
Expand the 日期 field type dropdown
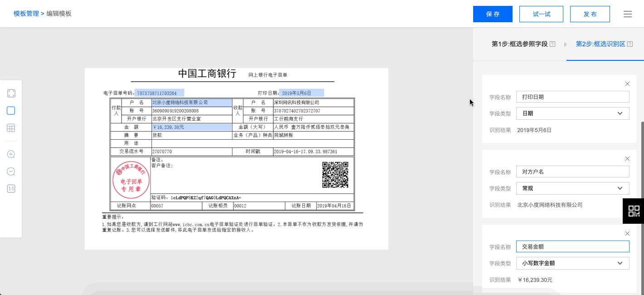click(x=573, y=113)
